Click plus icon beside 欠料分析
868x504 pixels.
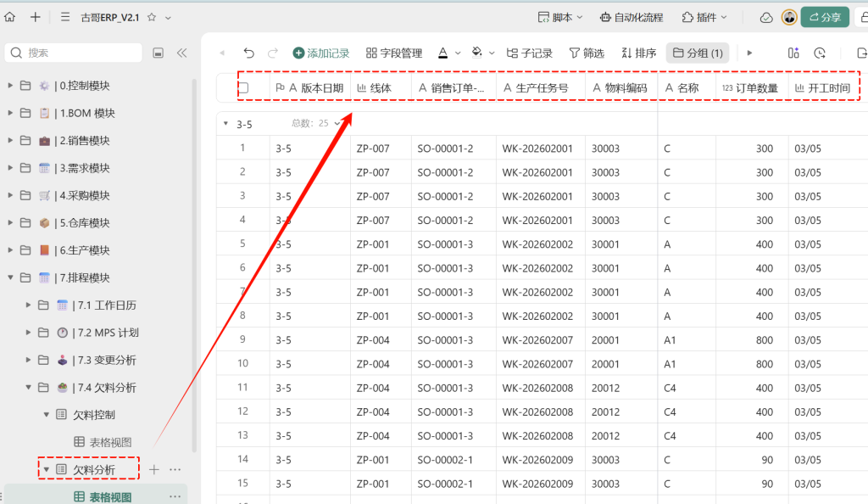[154, 470]
